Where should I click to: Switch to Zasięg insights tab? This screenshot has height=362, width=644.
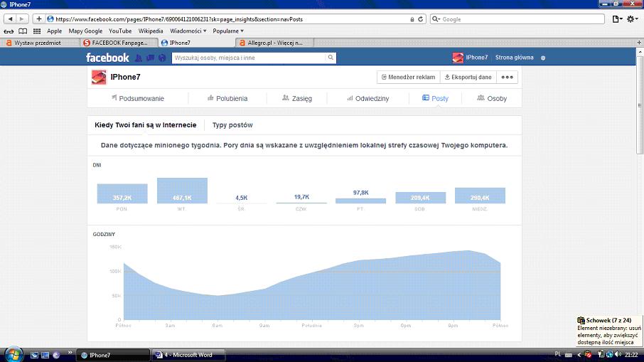297,99
